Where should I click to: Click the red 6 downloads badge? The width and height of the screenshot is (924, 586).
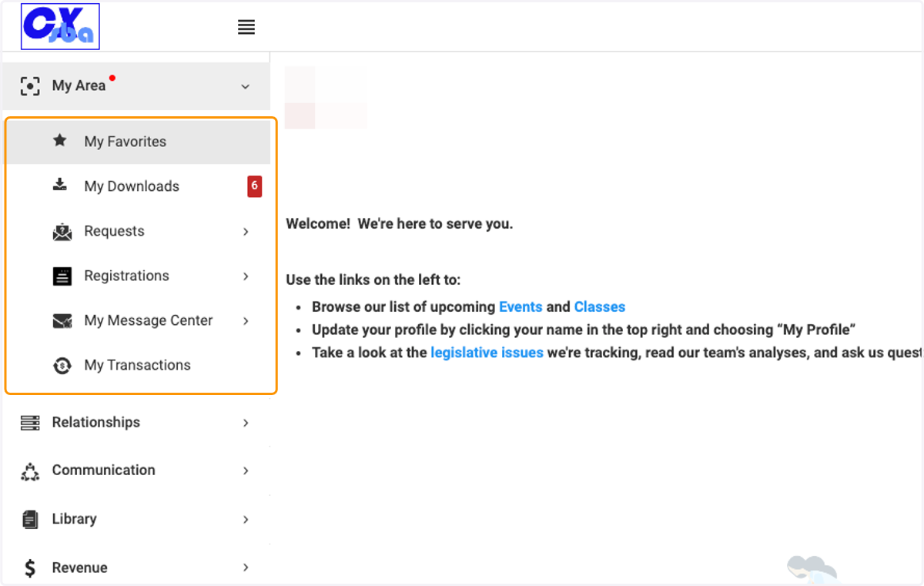click(254, 186)
